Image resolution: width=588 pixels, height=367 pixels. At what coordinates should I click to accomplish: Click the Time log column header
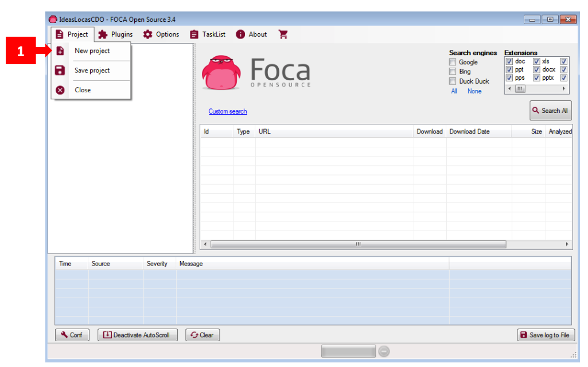[72, 264]
